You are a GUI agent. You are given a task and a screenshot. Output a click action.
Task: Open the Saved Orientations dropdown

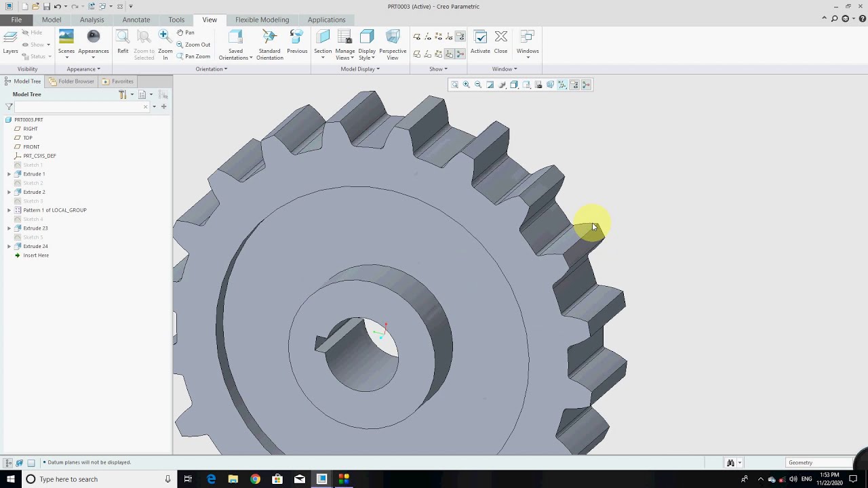coord(235,45)
